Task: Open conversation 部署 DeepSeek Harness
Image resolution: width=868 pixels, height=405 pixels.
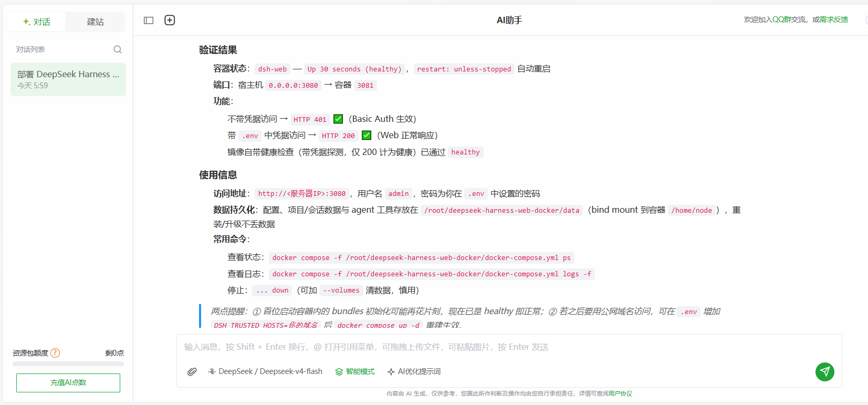Action: coord(68,79)
